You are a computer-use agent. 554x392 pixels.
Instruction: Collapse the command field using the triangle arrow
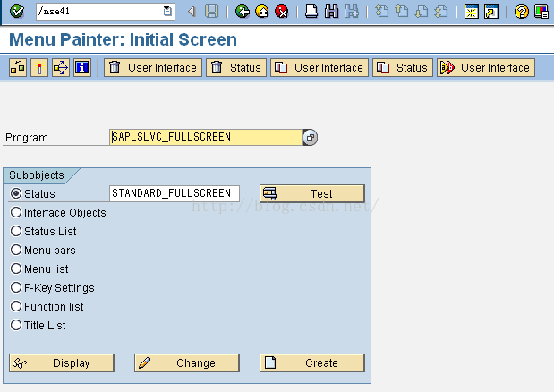click(192, 12)
